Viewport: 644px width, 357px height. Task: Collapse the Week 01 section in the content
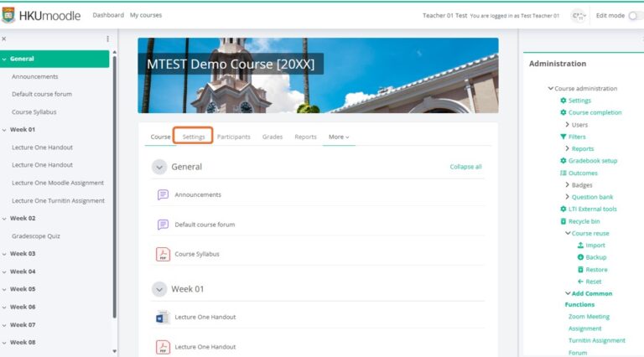[x=159, y=289]
